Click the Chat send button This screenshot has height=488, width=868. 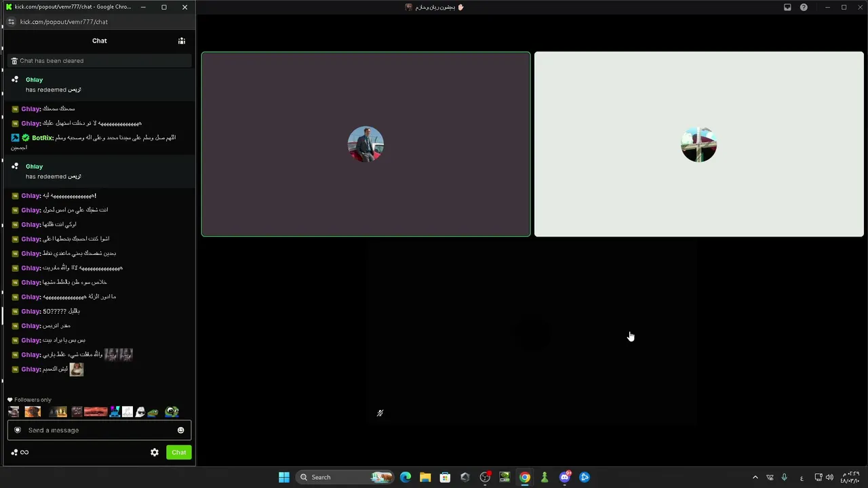[179, 452]
